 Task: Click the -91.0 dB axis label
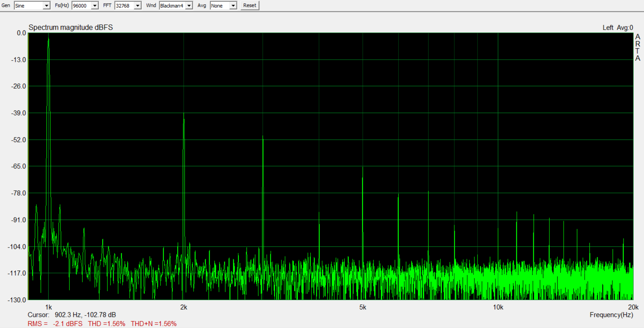click(19, 220)
